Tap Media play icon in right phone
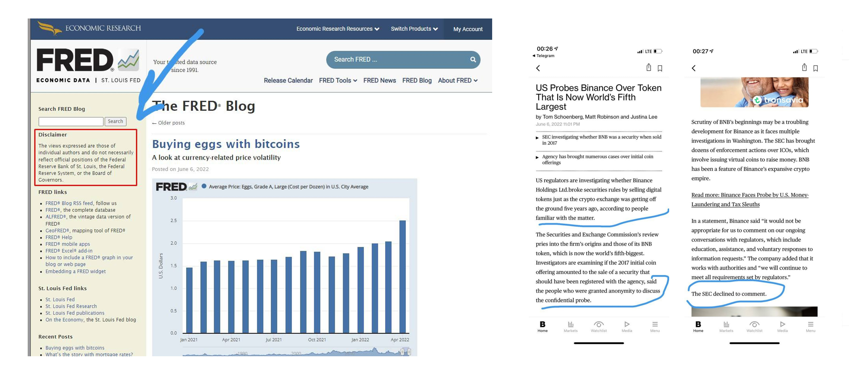Image resolution: width=868 pixels, height=375 pixels. [x=782, y=326]
